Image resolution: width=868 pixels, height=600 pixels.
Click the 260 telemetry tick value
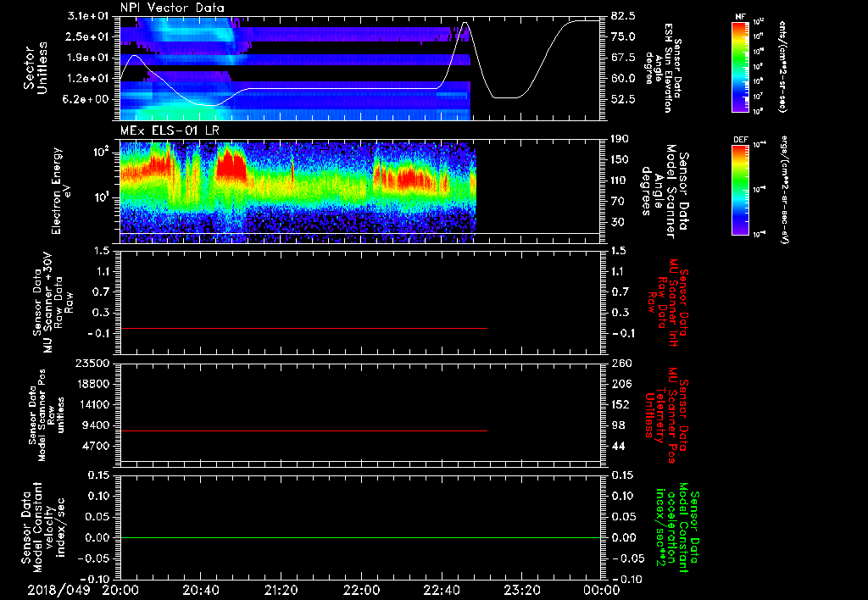coord(621,364)
